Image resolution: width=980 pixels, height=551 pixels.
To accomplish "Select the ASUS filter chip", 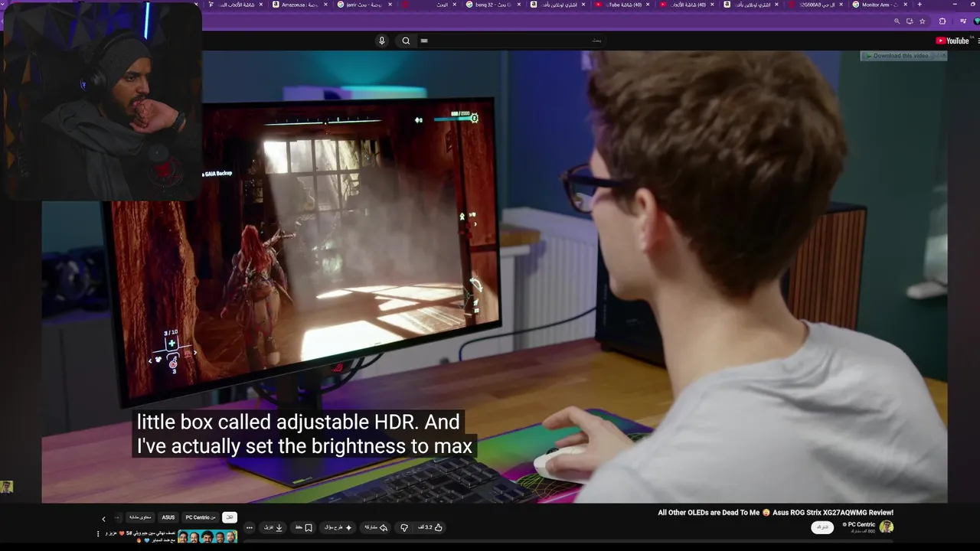I will [x=168, y=517].
